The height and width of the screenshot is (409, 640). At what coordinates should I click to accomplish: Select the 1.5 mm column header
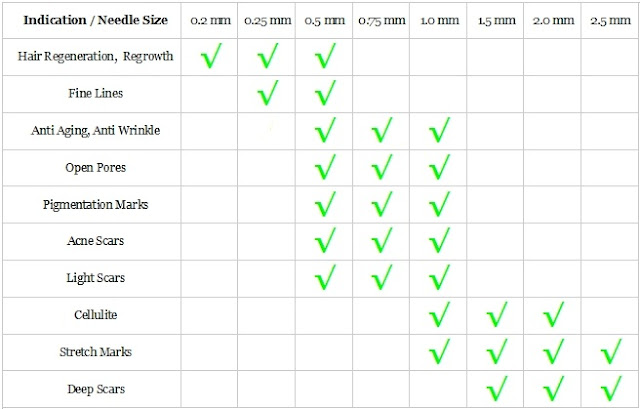click(494, 20)
